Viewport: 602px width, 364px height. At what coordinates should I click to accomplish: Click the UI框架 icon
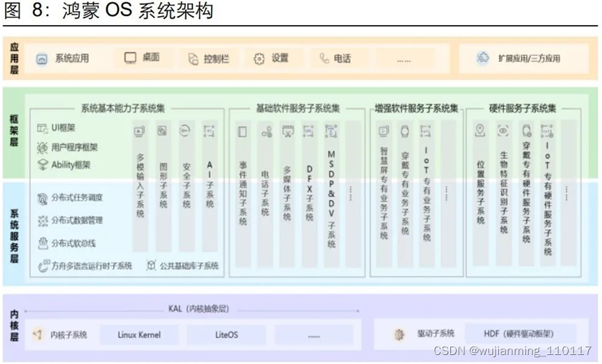[x=42, y=128]
